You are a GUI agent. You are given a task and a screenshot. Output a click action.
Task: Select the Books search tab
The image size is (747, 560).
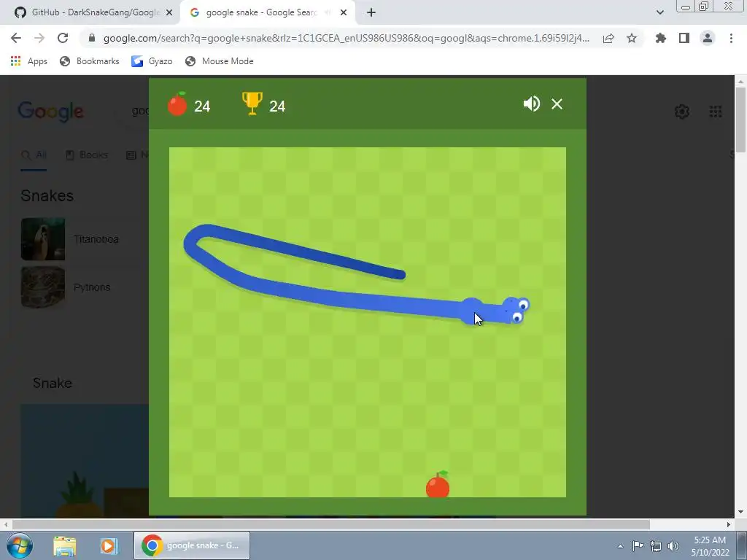(86, 155)
